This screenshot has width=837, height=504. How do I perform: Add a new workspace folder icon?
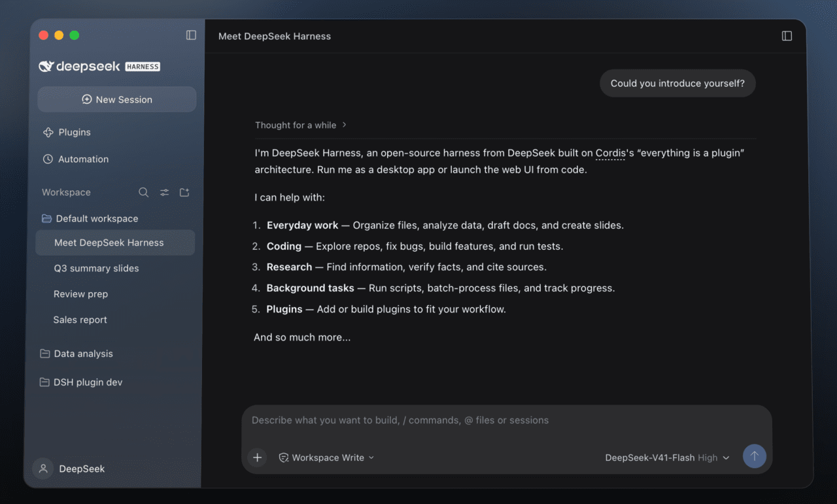coord(184,192)
